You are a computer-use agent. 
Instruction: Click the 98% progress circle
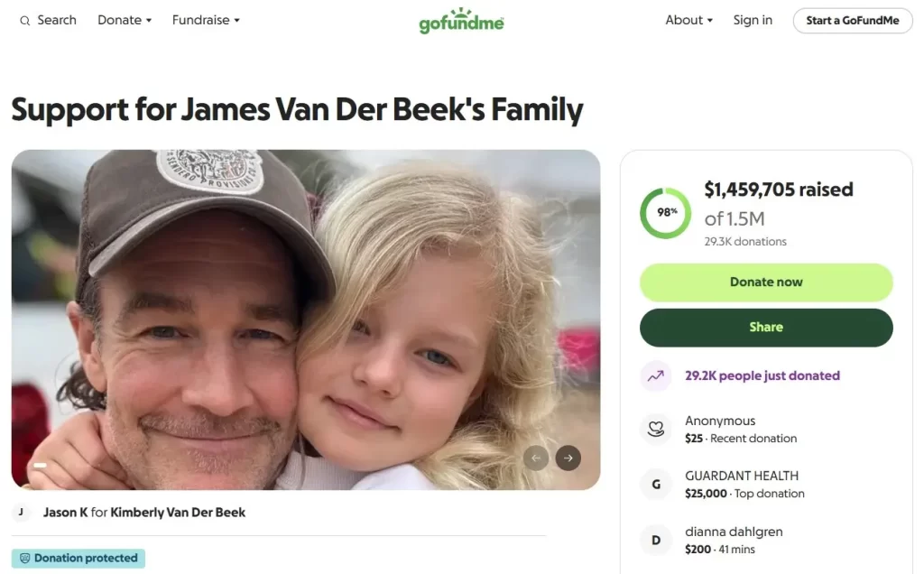(666, 213)
